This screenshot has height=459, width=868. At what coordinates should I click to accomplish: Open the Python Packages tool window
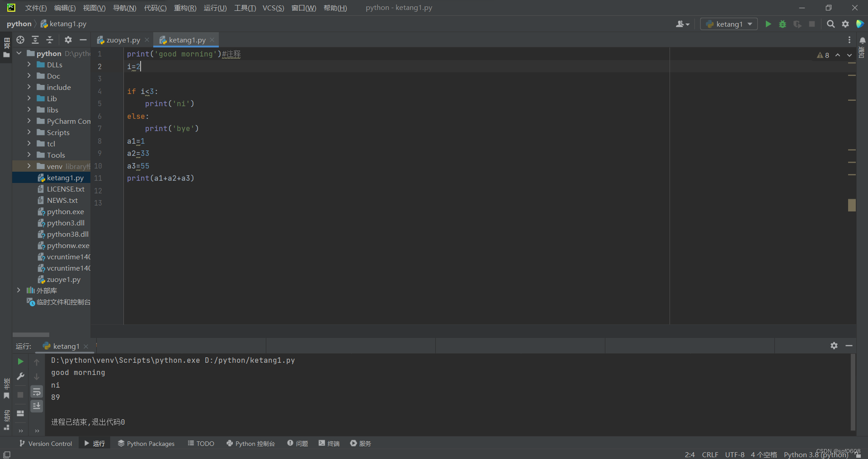pyautogui.click(x=146, y=444)
